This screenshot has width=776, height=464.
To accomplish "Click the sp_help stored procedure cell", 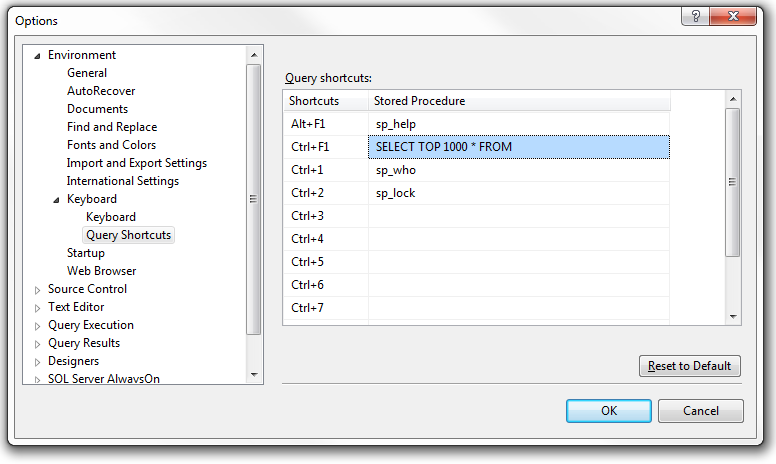I will pyautogui.click(x=519, y=124).
